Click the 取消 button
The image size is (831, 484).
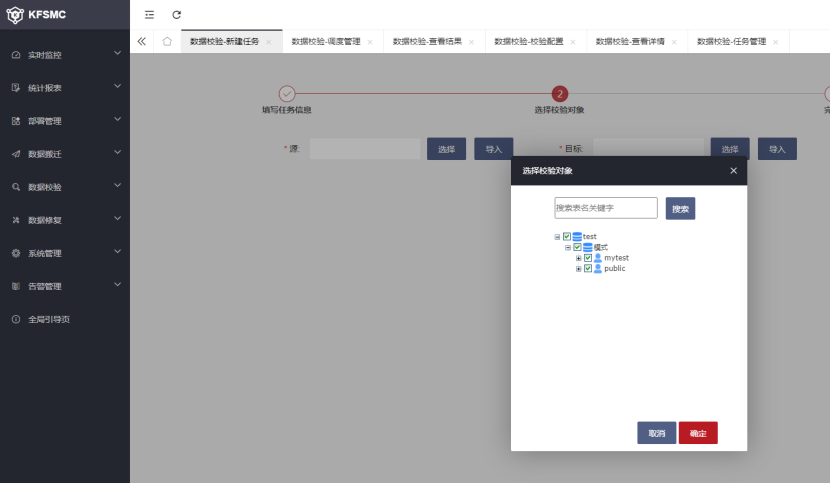[x=657, y=433]
